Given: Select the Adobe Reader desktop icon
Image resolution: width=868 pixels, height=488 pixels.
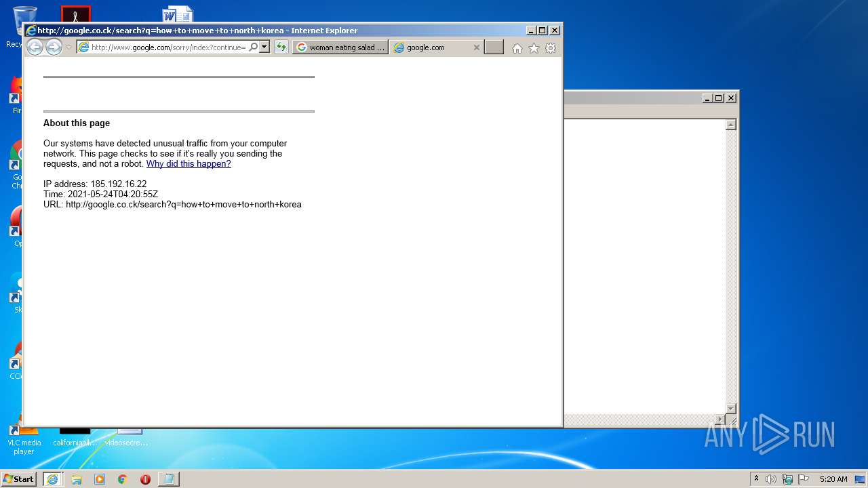Looking at the screenshot, I should coord(75,14).
